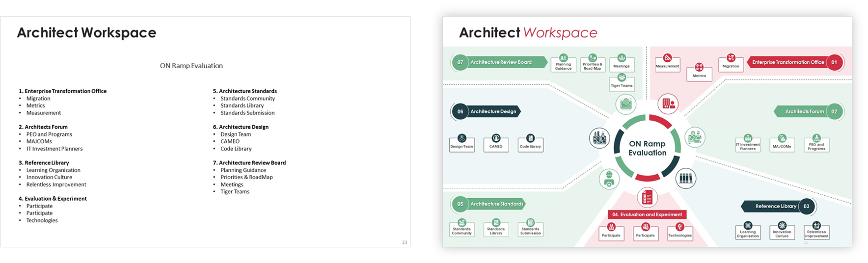Select the Standards Submission icon tile
This screenshot has width=868, height=263.
(530, 228)
